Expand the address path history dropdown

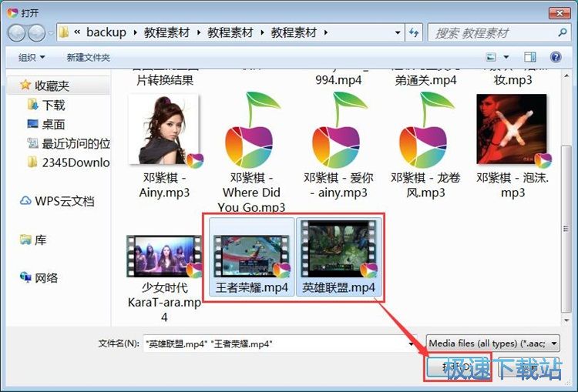398,33
